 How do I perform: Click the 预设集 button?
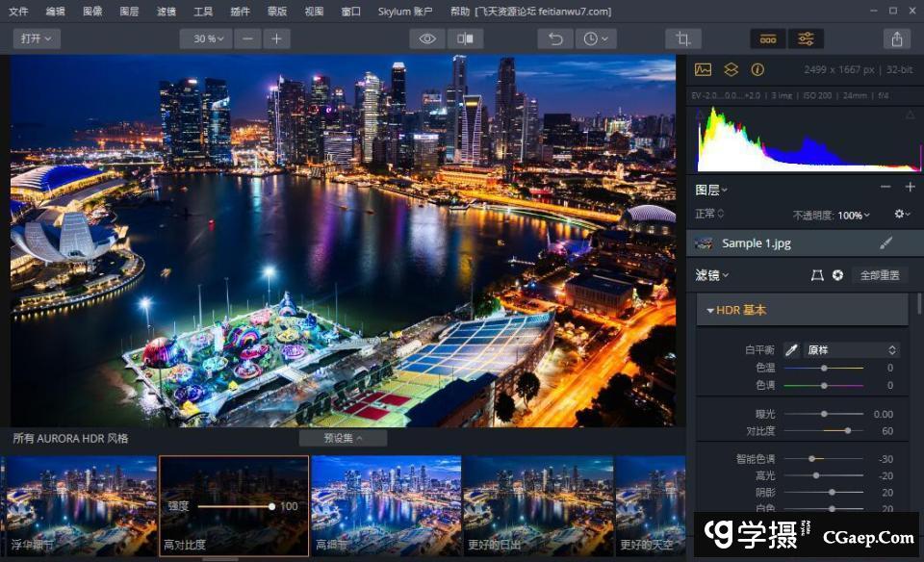[x=343, y=438]
